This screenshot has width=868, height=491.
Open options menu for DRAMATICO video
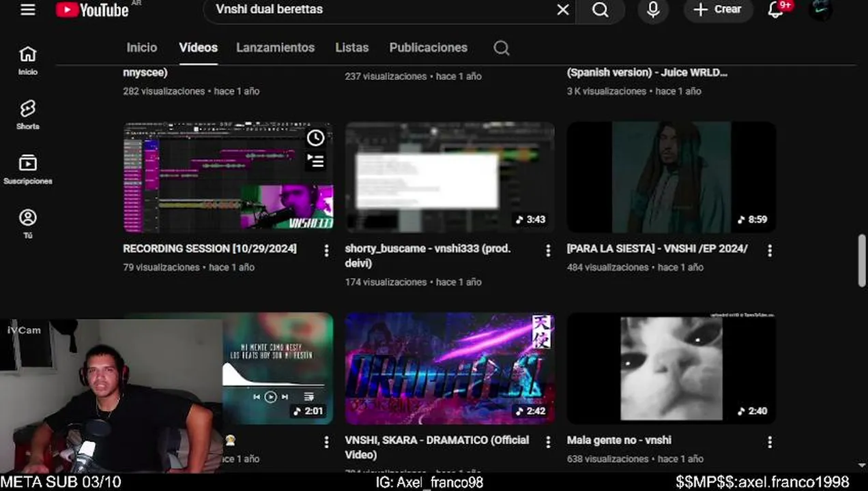coord(548,442)
